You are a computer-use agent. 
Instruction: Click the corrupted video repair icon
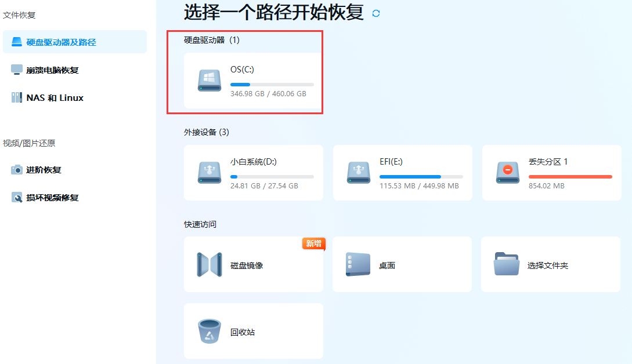point(16,197)
